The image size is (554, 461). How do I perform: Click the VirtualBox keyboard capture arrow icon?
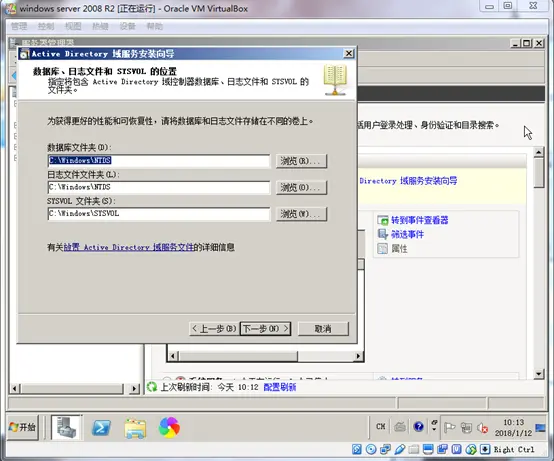coord(485,449)
